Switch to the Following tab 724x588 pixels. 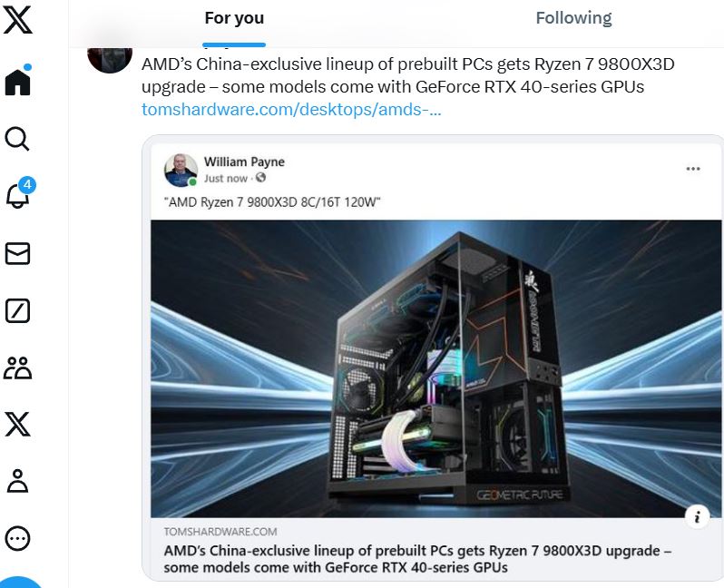click(x=573, y=18)
